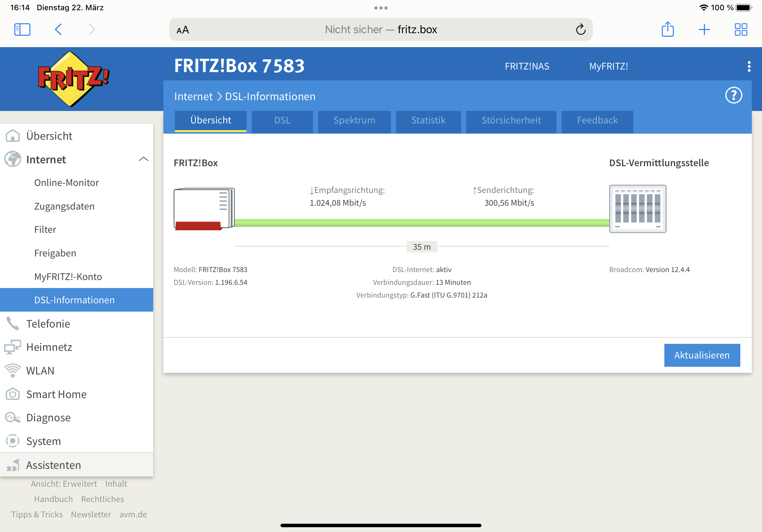This screenshot has height=532, width=762.
Task: Open the AA reader options menu
Action: (183, 30)
